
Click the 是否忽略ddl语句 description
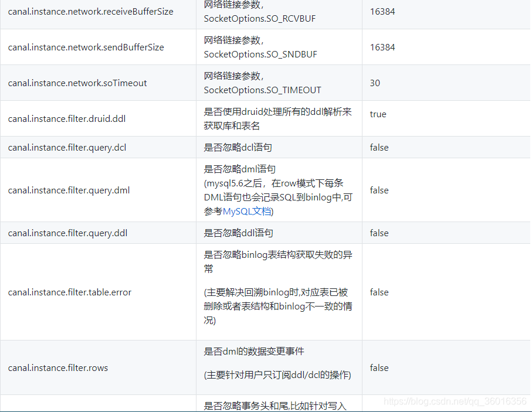coord(239,233)
